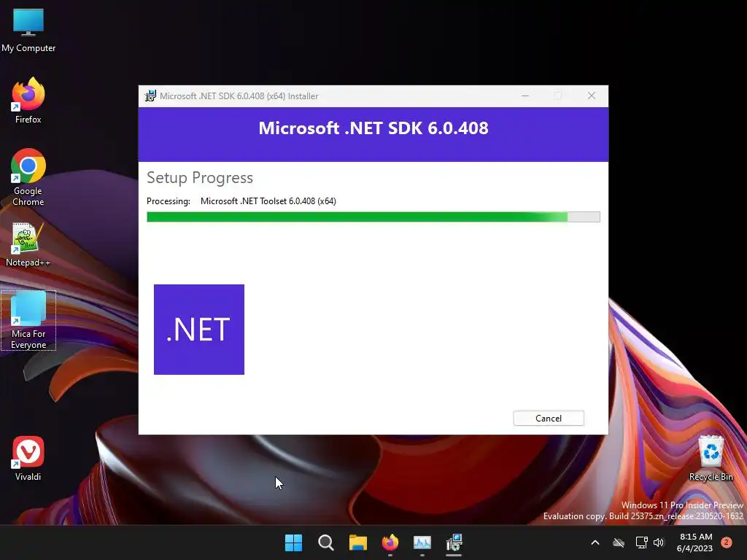Click the setup progress bar
Viewport: 747px width, 560px height.
click(x=373, y=217)
